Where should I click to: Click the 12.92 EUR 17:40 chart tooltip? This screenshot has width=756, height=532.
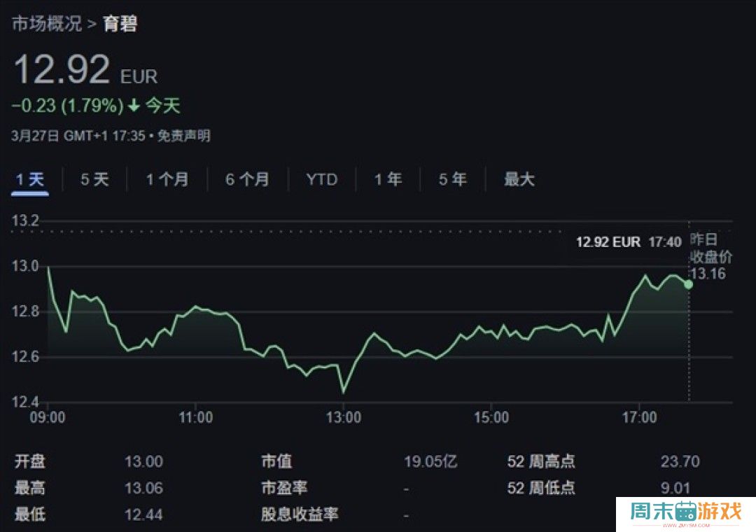[628, 242]
